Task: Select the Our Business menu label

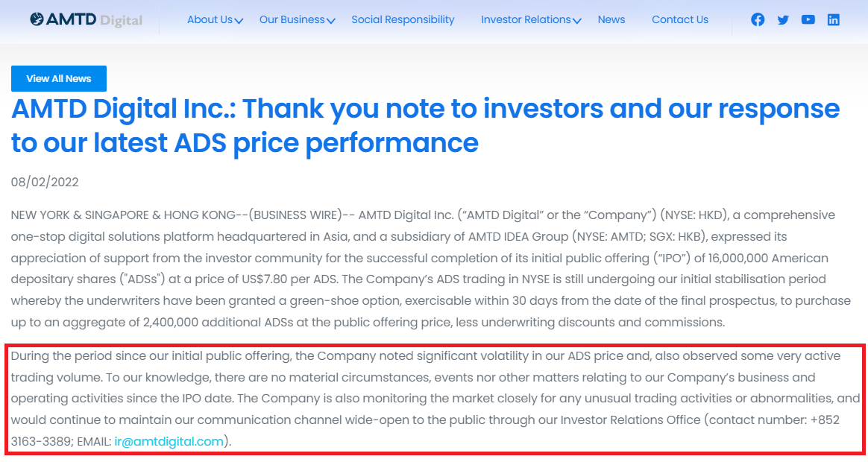Action: point(292,20)
